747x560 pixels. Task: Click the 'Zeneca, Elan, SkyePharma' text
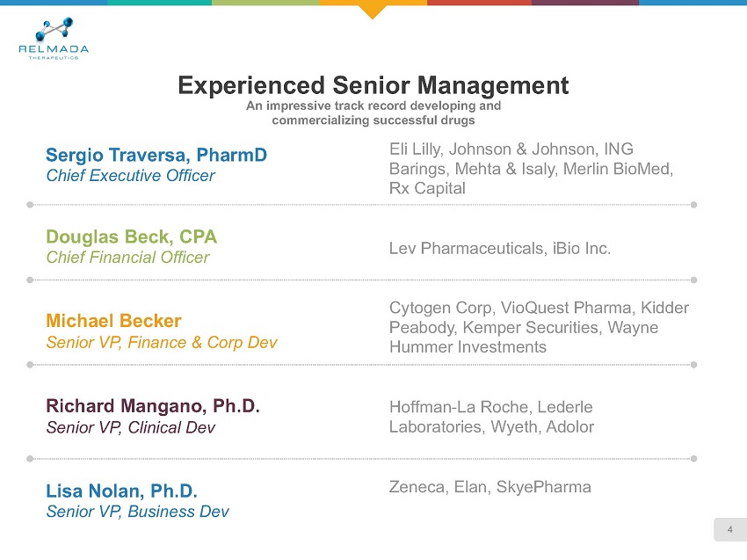[490, 486]
